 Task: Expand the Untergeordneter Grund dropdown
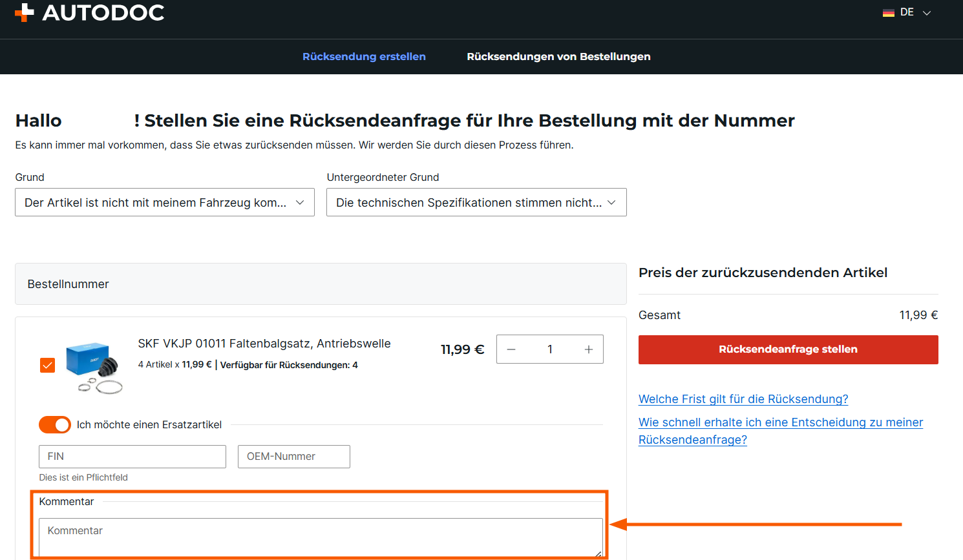(x=476, y=203)
